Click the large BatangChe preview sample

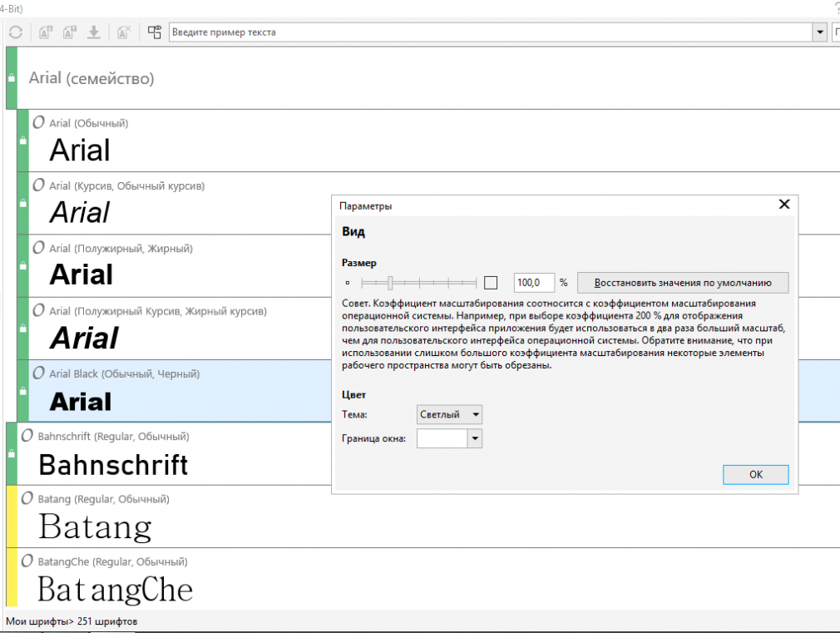115,590
